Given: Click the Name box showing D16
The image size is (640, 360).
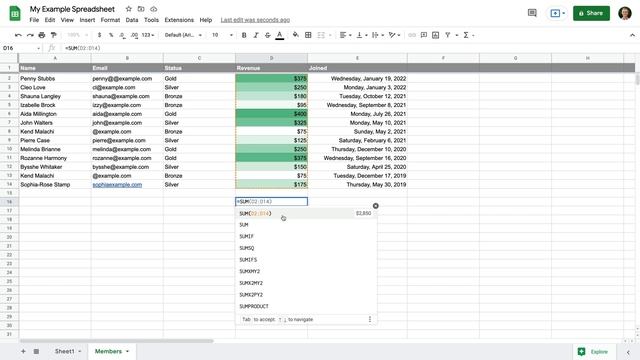Looking at the screenshot, I should coord(21,48).
